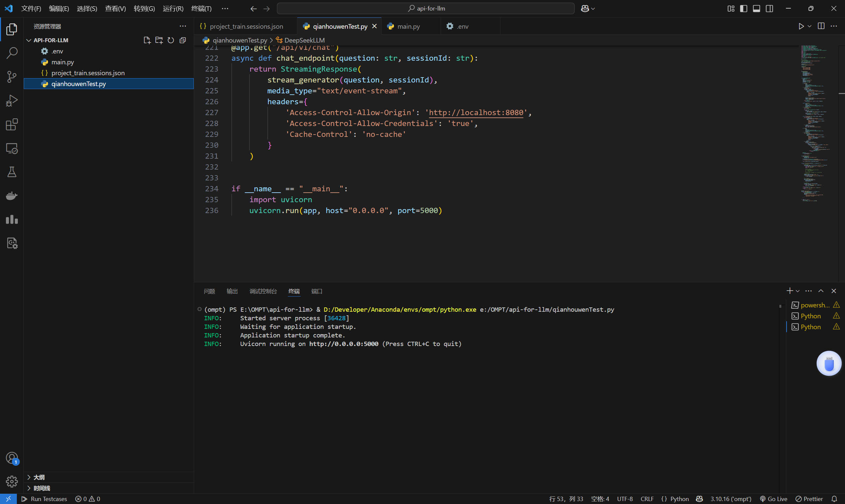
Task: Open the Testing flask view
Action: [12, 172]
